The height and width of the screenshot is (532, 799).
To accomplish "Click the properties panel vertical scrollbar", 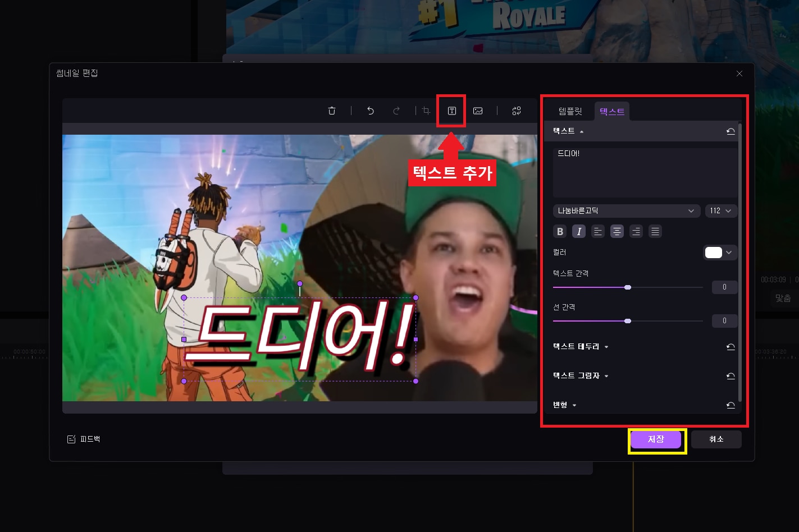I will (x=740, y=262).
